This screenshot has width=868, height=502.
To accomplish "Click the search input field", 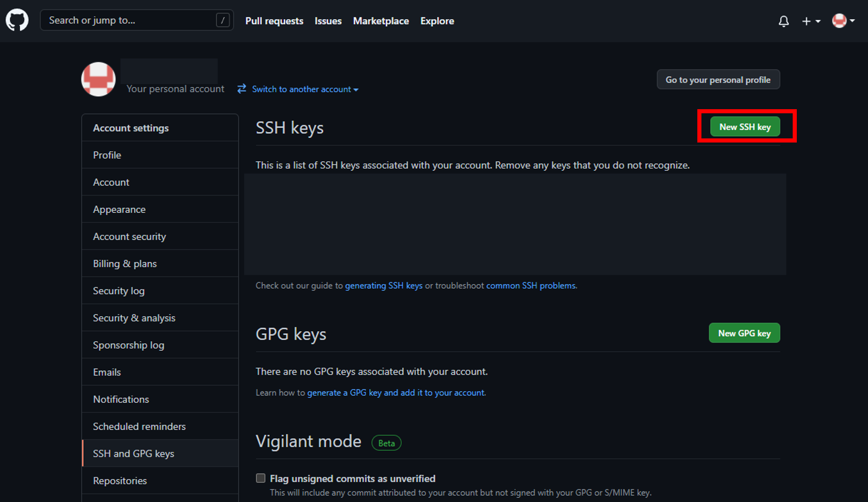I will (128, 20).
